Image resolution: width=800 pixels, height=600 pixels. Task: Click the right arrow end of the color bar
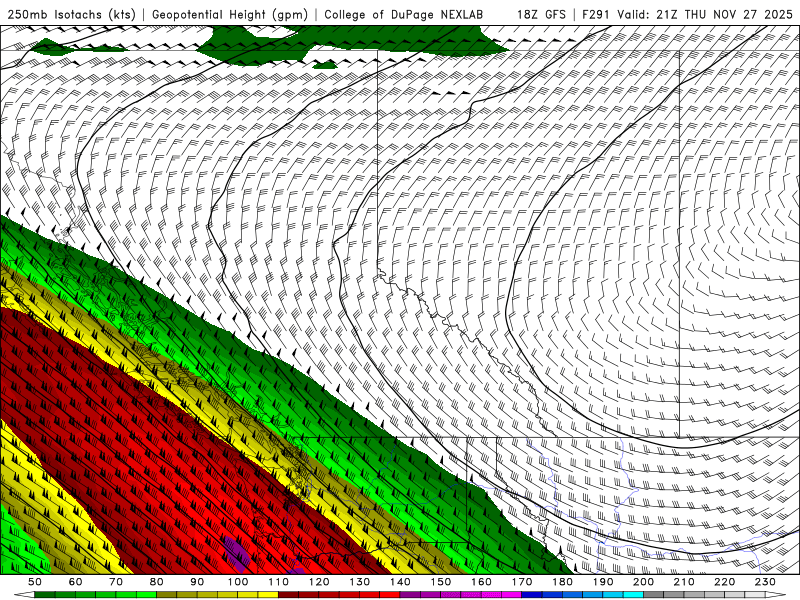[x=776, y=594]
